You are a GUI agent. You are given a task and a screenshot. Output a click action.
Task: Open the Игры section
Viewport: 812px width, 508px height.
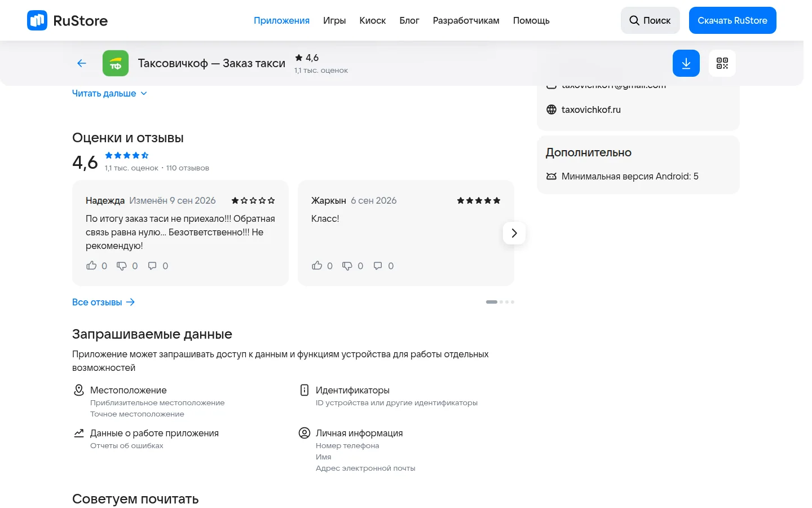(334, 20)
